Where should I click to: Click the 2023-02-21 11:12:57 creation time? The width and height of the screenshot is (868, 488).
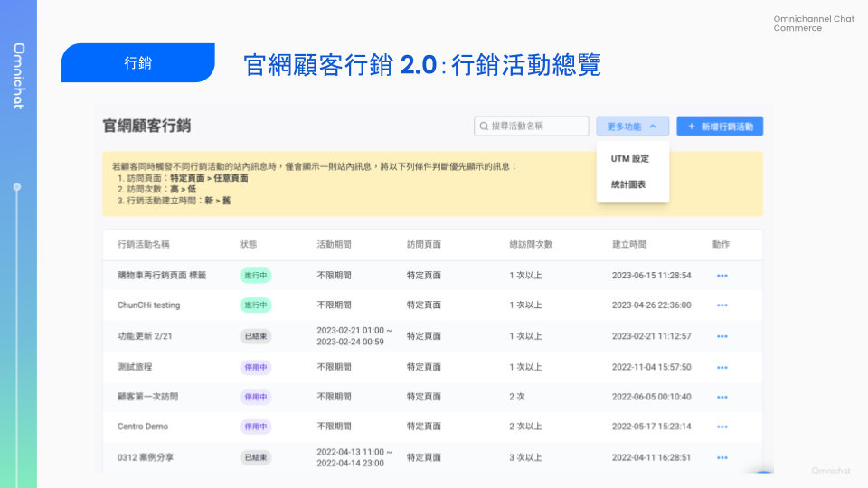[652, 336]
